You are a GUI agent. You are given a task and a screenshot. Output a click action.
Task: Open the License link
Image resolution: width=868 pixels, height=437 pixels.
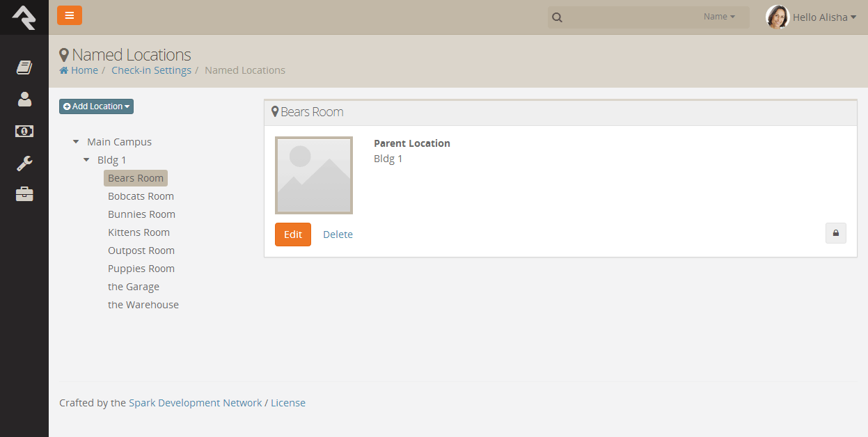click(288, 403)
